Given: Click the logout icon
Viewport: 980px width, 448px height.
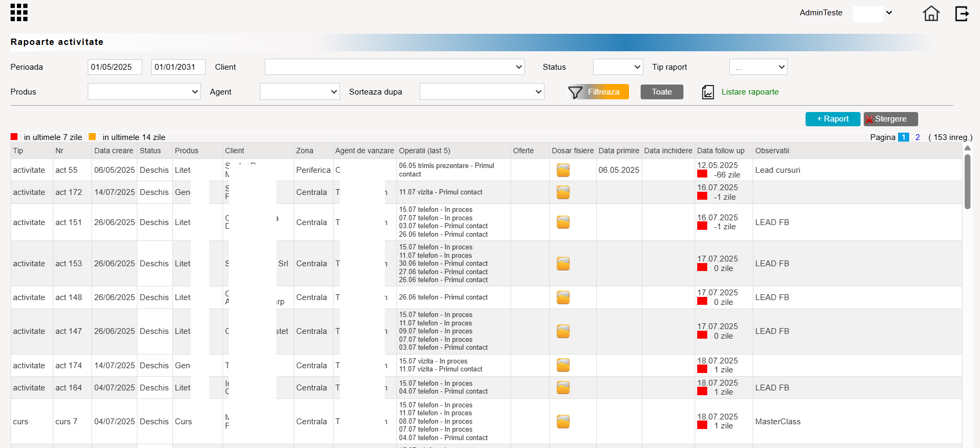Looking at the screenshot, I should 961,13.
